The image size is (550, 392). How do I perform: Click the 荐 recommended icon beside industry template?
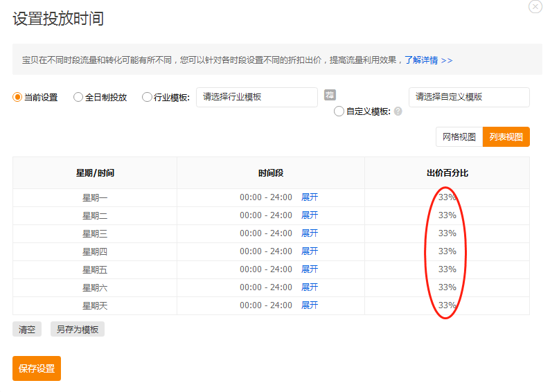[330, 95]
